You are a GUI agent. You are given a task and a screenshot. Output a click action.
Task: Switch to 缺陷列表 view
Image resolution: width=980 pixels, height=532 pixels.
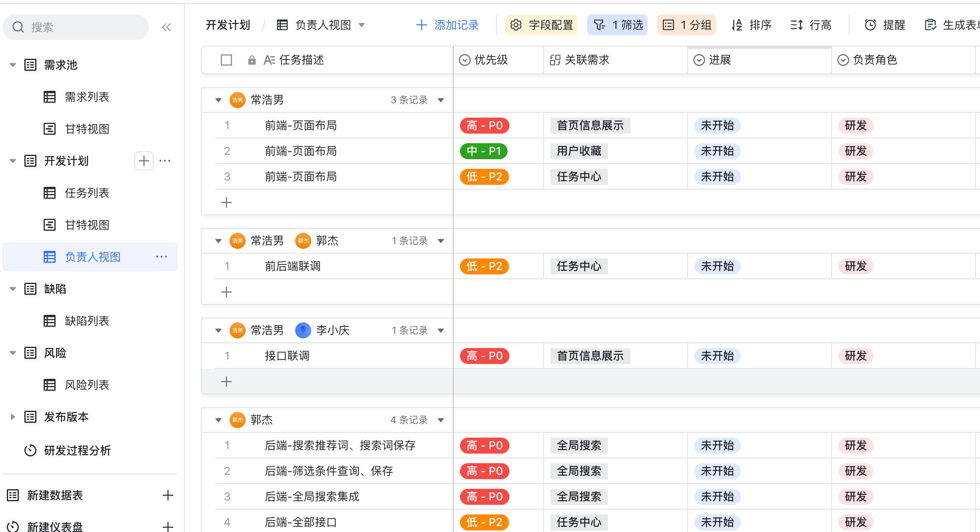coord(87,321)
